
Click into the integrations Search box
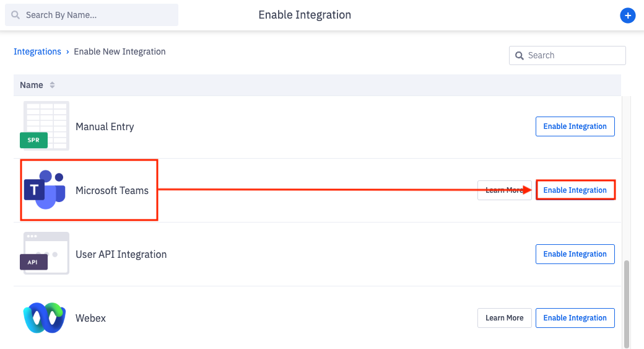[x=573, y=56]
